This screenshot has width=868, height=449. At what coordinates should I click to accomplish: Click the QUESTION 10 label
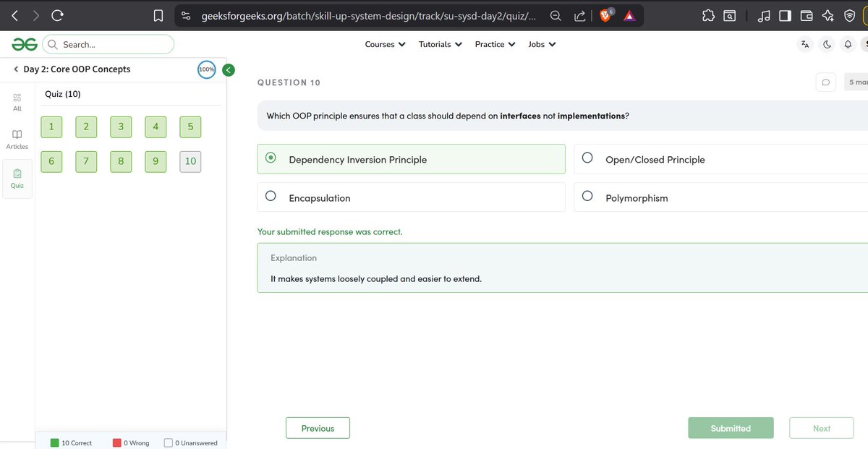point(289,82)
